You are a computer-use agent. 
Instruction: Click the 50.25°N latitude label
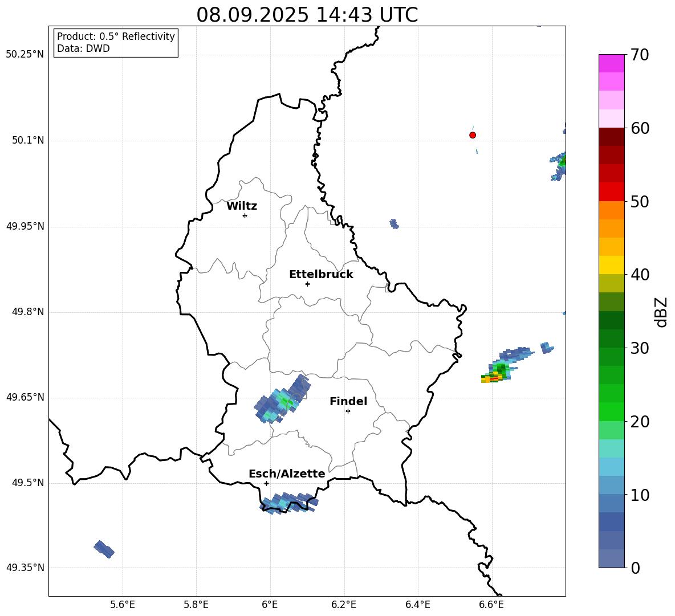[x=25, y=55]
